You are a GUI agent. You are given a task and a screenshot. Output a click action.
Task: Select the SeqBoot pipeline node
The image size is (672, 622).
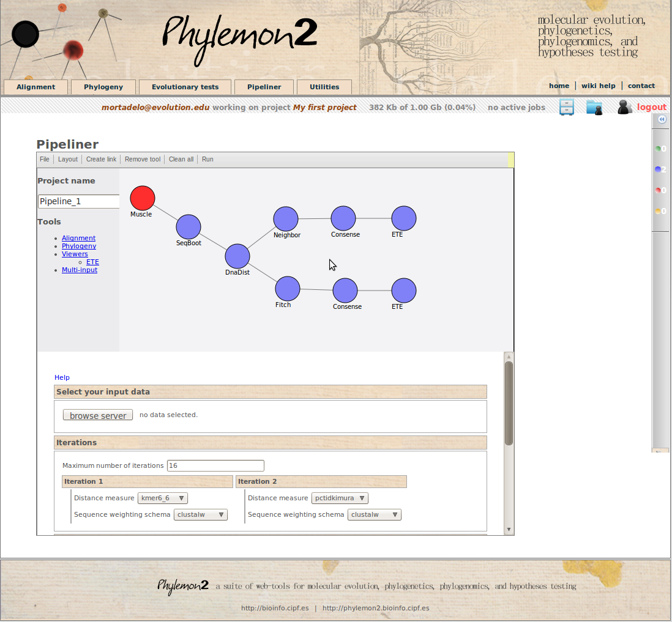coord(189,227)
